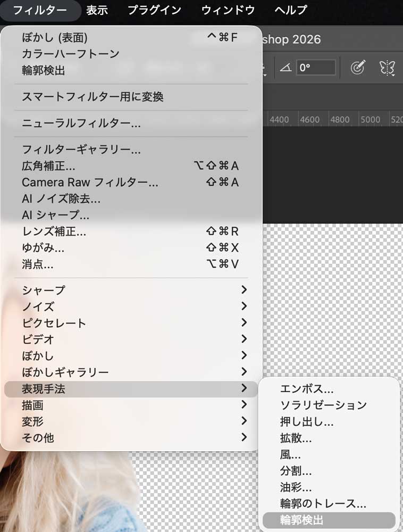This screenshot has height=532, width=403.
Task: Click the brush angle 0° field
Action: tap(316, 68)
